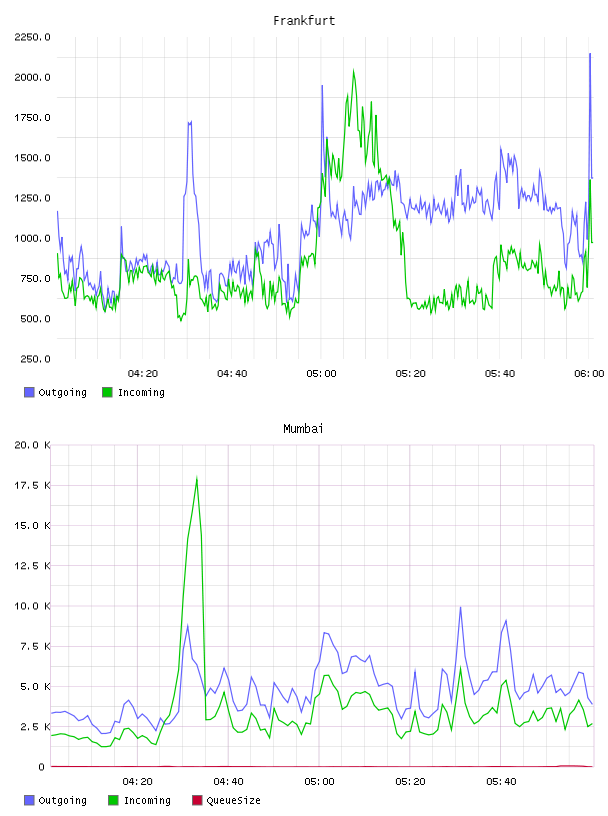
Task: Click the QueueSize label in Mumbai legend
Action: click(x=233, y=801)
